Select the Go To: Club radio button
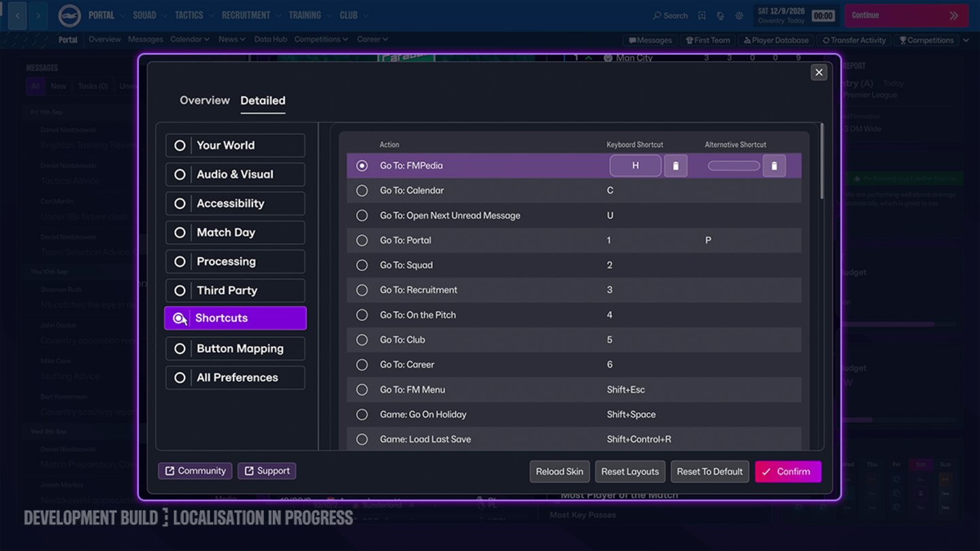Viewport: 980px width, 551px height. tap(362, 339)
